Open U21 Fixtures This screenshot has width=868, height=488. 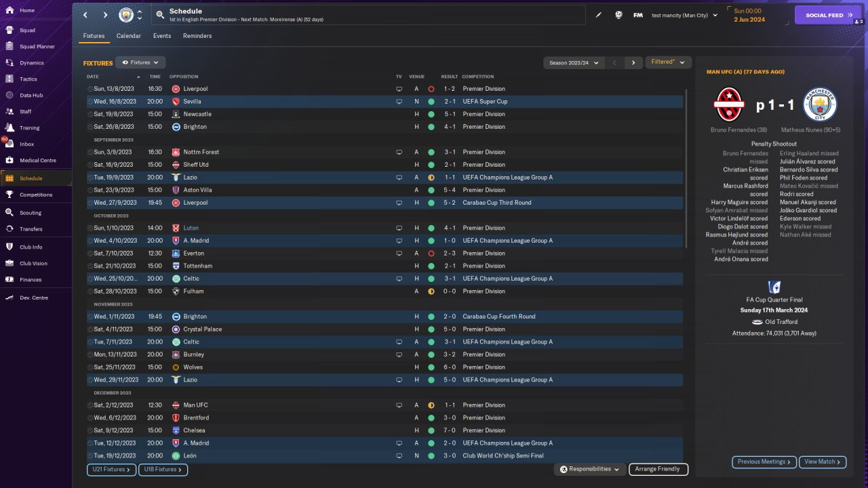pyautogui.click(x=111, y=470)
